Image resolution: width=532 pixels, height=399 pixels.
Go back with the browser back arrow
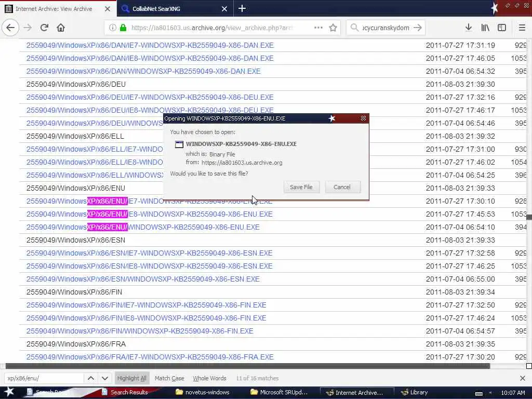pos(10,28)
